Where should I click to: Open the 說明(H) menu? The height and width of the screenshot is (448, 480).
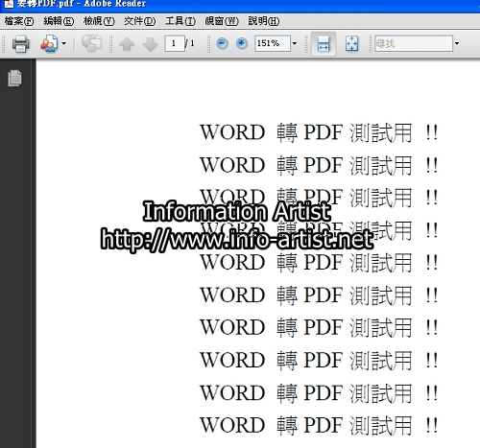pyautogui.click(x=264, y=21)
